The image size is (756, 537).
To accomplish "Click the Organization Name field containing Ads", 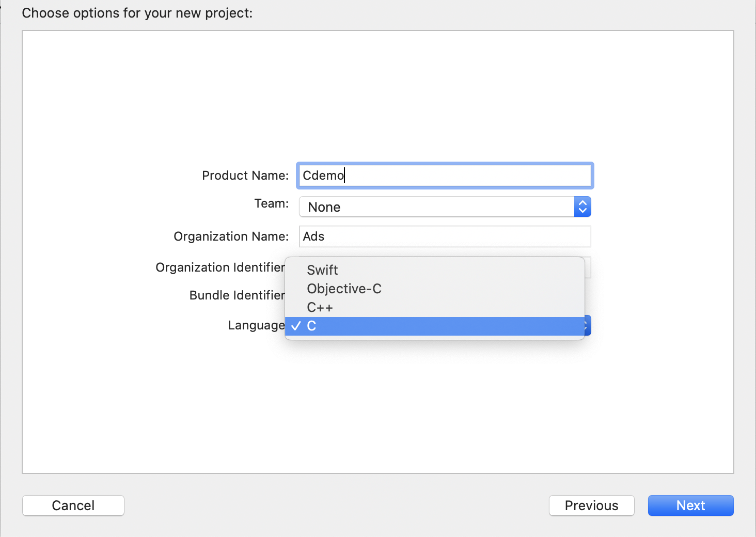I will [444, 236].
